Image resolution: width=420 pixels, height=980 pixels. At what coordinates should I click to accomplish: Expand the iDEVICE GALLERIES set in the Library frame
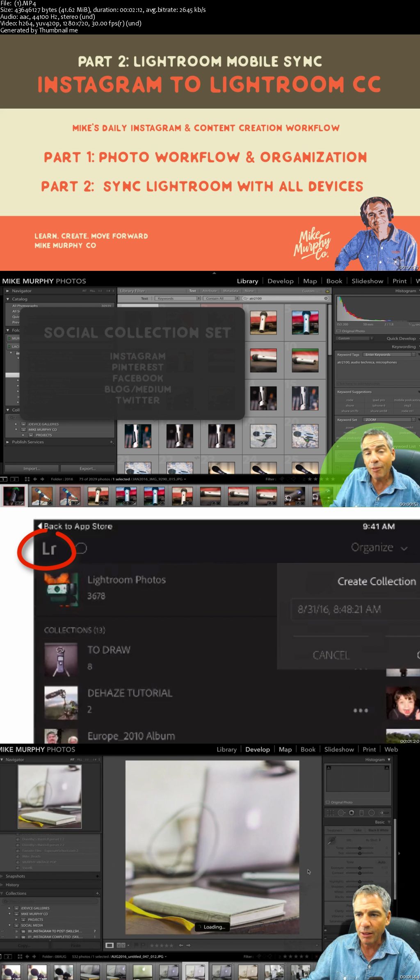[x=16, y=424]
